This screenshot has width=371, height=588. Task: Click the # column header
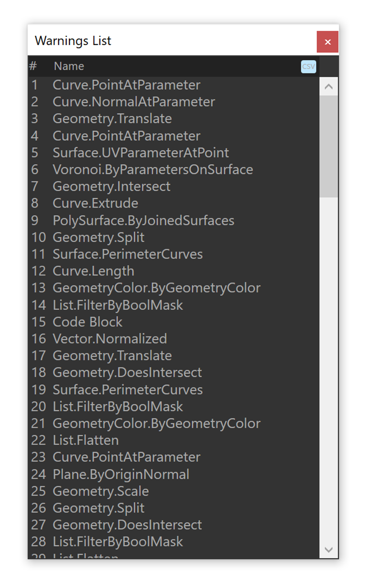33,66
